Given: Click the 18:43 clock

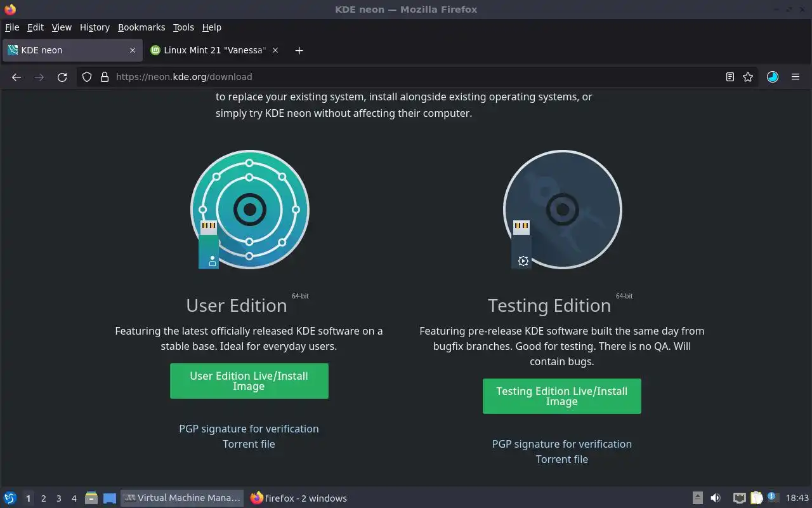Looking at the screenshot, I should tap(797, 498).
